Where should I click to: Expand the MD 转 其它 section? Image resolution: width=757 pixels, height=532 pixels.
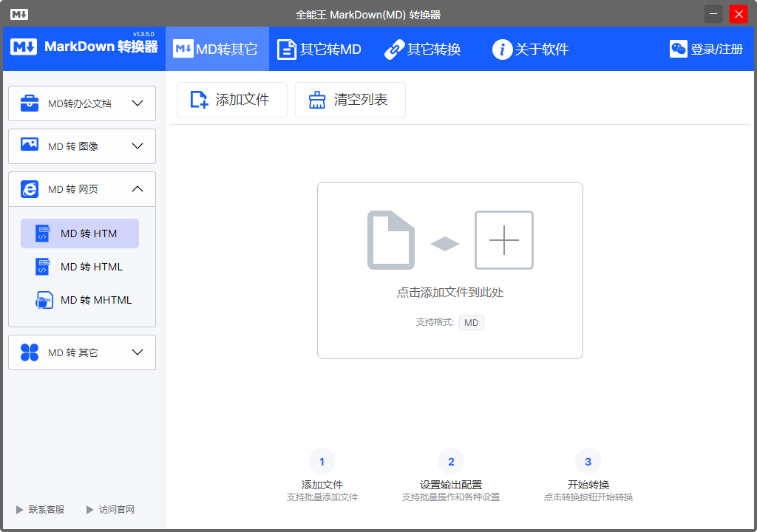click(82, 352)
